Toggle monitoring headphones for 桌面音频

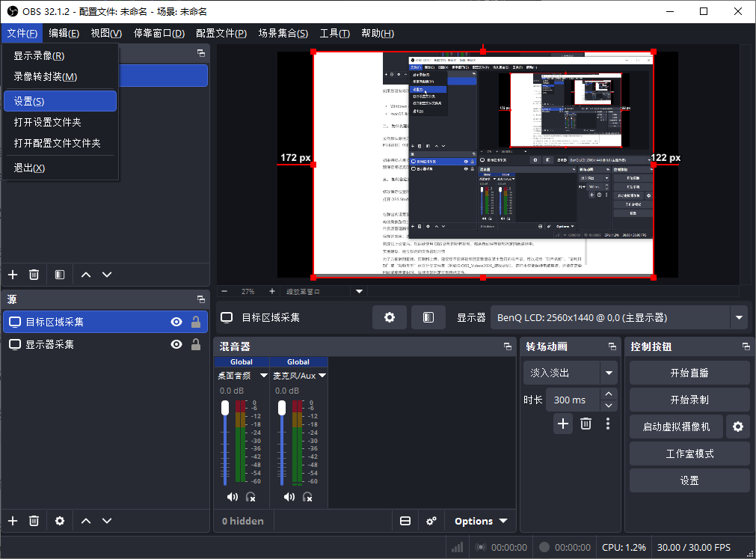[x=251, y=497]
